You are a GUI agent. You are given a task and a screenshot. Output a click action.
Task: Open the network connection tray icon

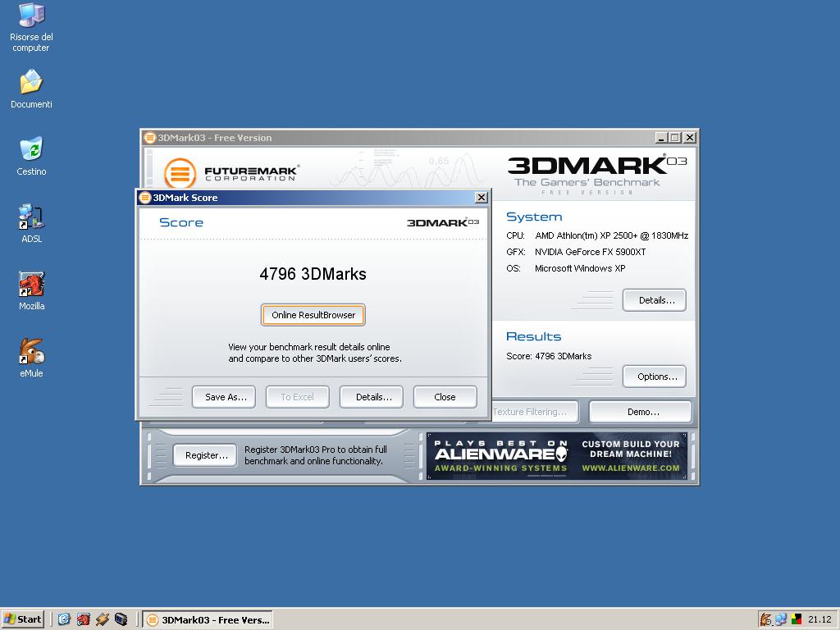(x=781, y=619)
